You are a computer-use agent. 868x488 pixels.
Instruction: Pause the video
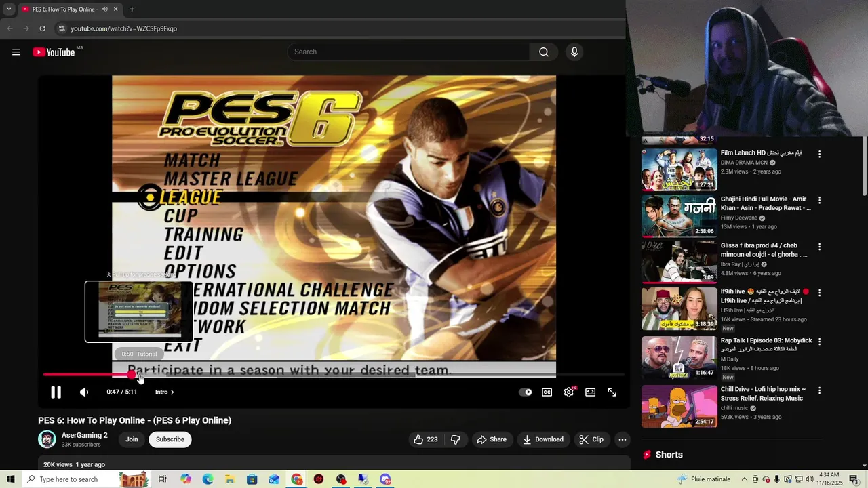point(56,392)
